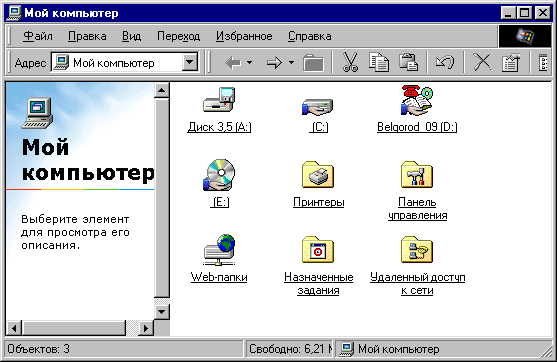Close the Мой компьютер window

pos(543,13)
